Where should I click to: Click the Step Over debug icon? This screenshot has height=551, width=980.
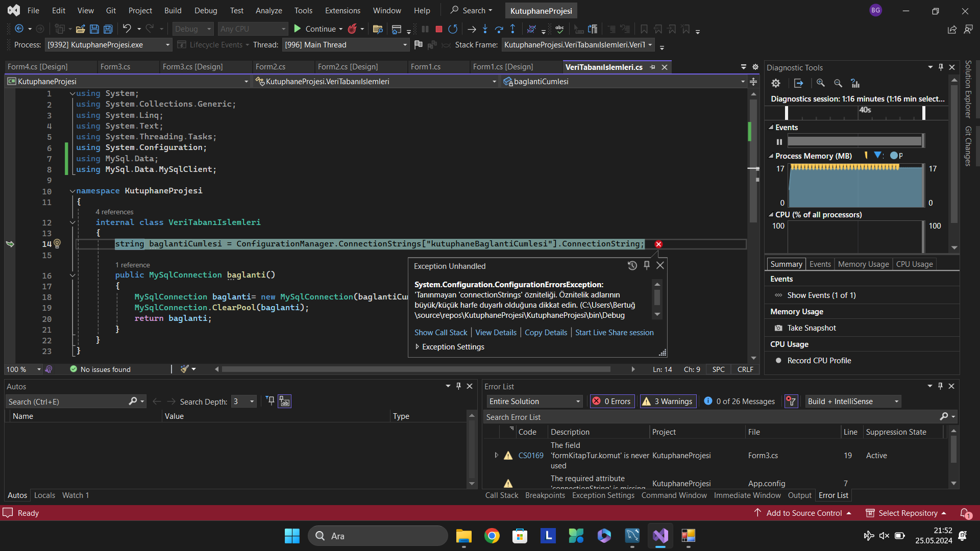499,29
